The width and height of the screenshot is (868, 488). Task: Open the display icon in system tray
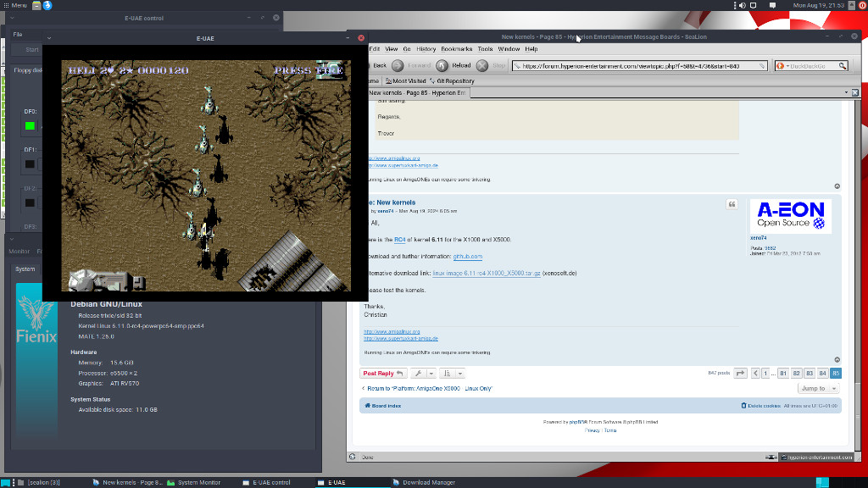[753, 6]
